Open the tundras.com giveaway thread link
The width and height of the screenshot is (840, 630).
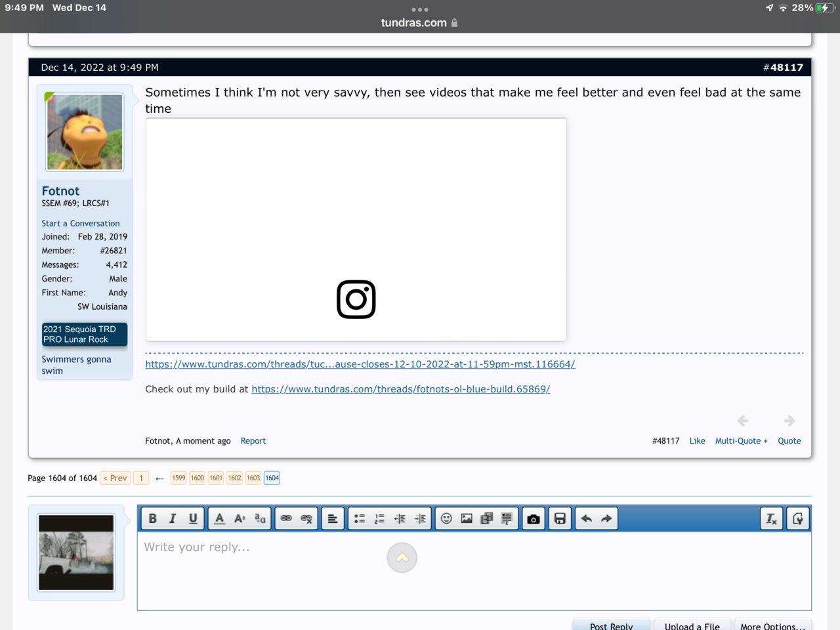point(360,364)
